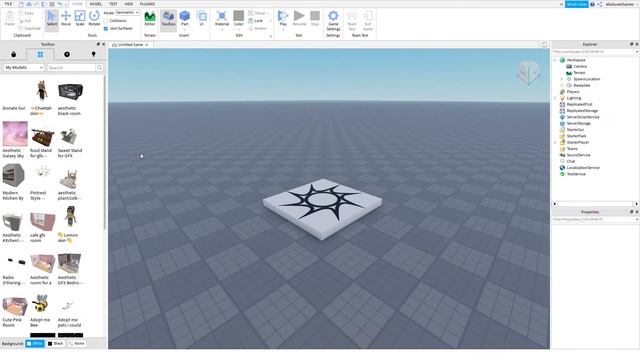Select Terrain in the Explorer
The width and height of the screenshot is (640, 360).
579,73
